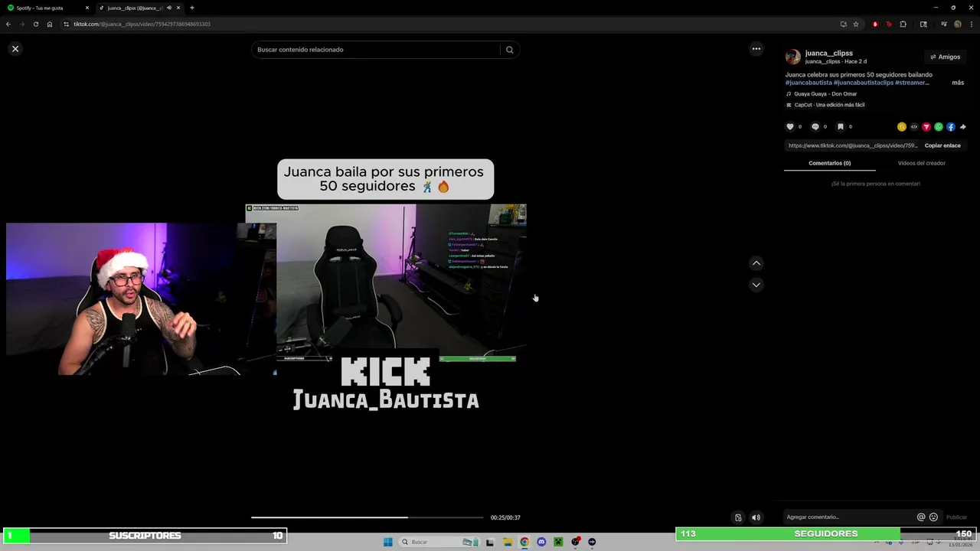The height and width of the screenshot is (551, 980).
Task: Close the TikTok video viewer with X
Action: pyautogui.click(x=15, y=49)
